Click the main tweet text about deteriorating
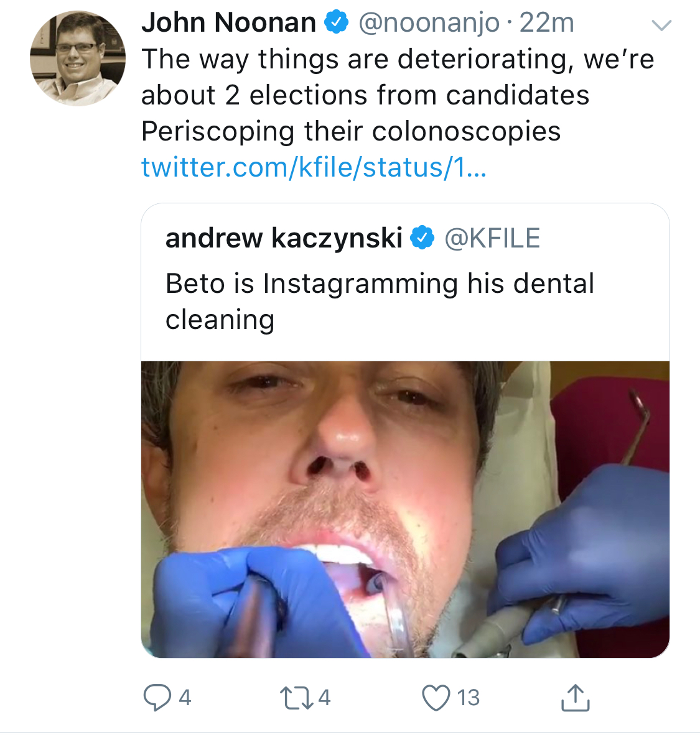Viewport: 700px width, 735px height. pos(397,95)
